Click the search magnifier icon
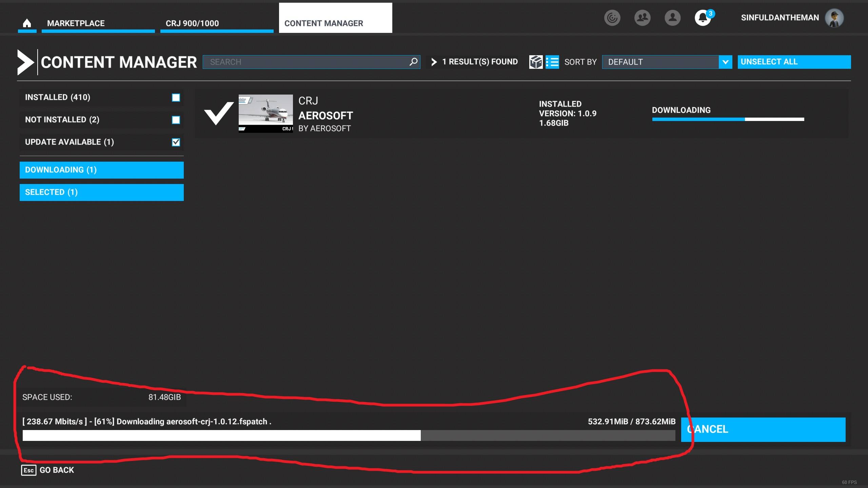868x488 pixels. 413,62
